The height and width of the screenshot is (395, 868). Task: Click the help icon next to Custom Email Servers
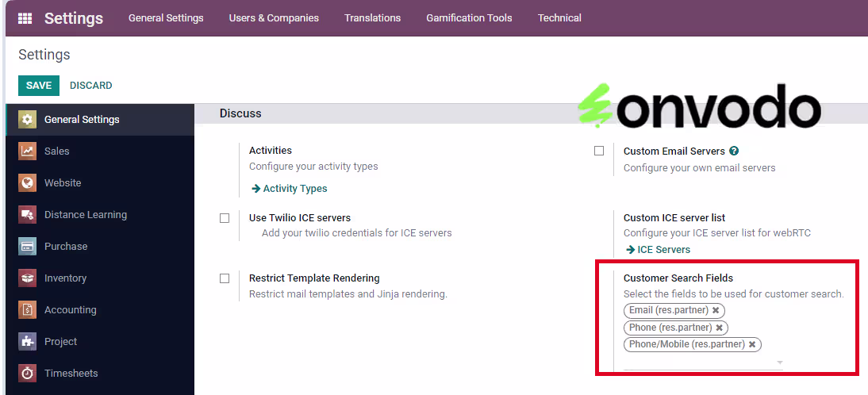[734, 151]
